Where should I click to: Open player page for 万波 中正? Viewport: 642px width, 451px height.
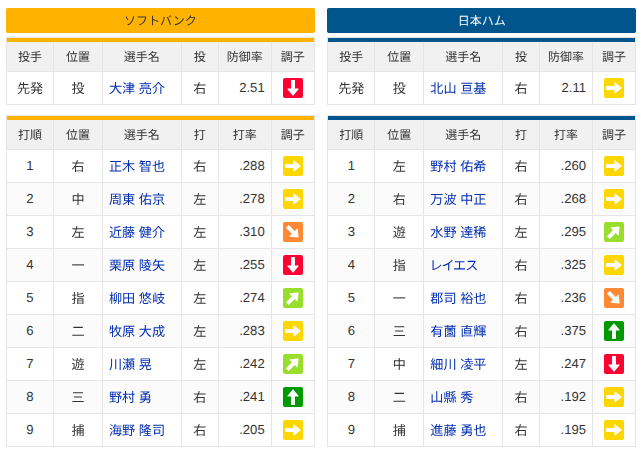[x=458, y=199]
